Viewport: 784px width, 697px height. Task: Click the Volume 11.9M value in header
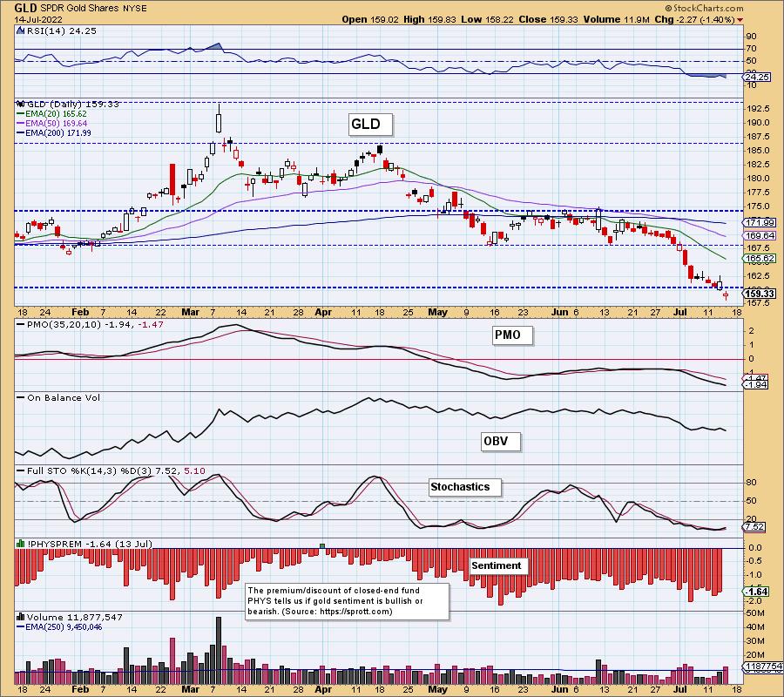[x=616, y=19]
